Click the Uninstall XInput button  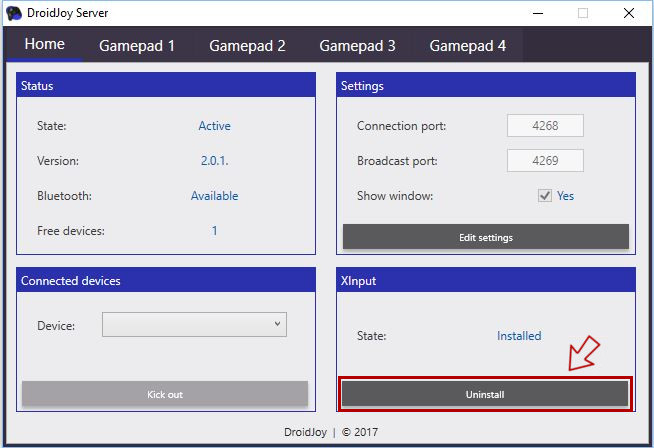485,394
